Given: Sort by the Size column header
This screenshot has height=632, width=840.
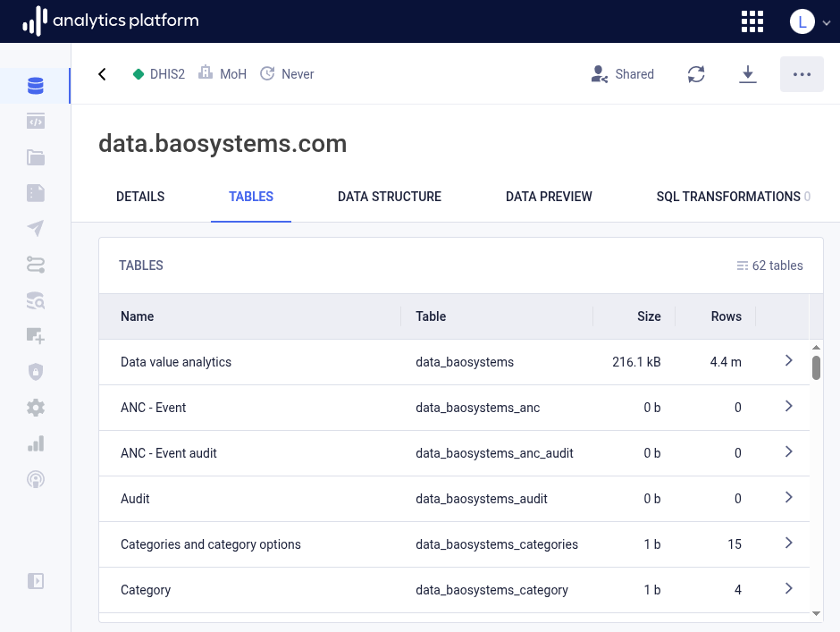Looking at the screenshot, I should point(649,316).
